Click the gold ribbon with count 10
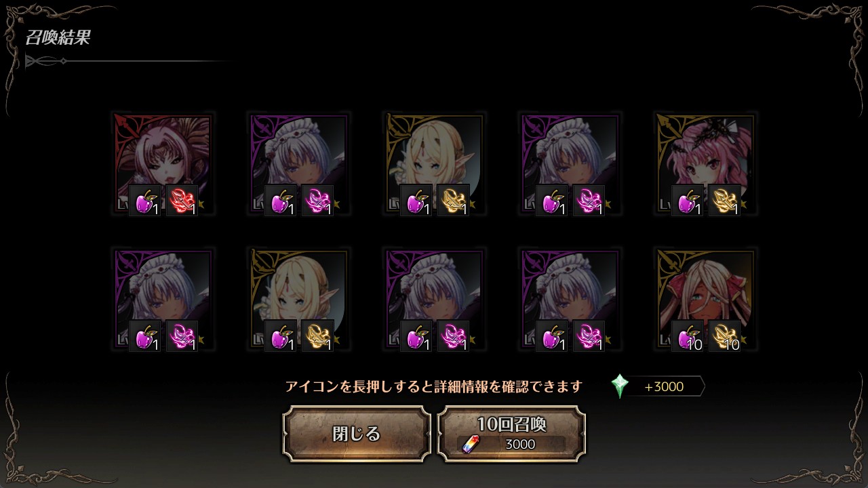This screenshot has height=488, width=868. (x=724, y=335)
